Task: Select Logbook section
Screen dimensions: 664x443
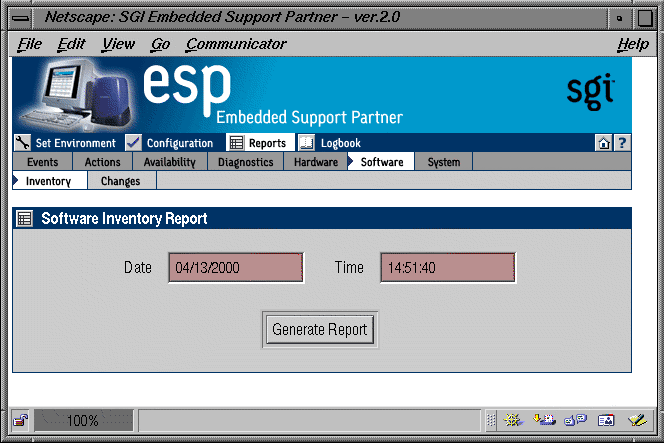Action: [341, 143]
